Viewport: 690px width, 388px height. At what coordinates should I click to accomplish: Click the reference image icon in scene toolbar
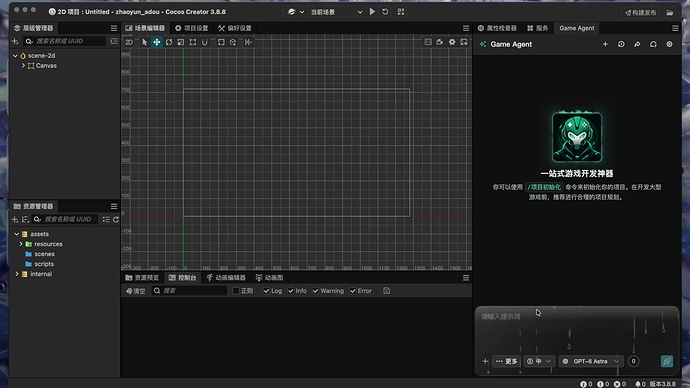pos(428,42)
